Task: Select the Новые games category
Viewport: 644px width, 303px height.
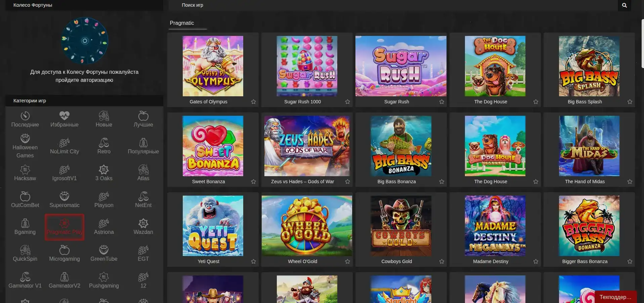Action: (x=104, y=119)
